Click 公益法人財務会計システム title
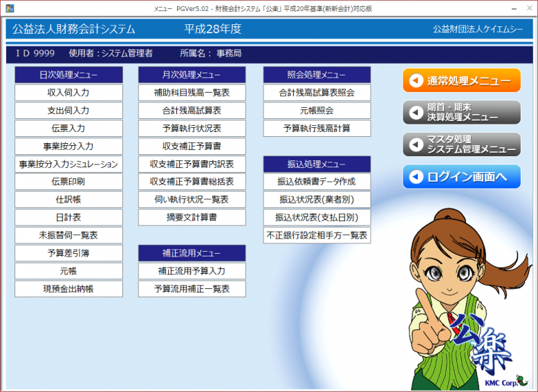 click(74, 29)
